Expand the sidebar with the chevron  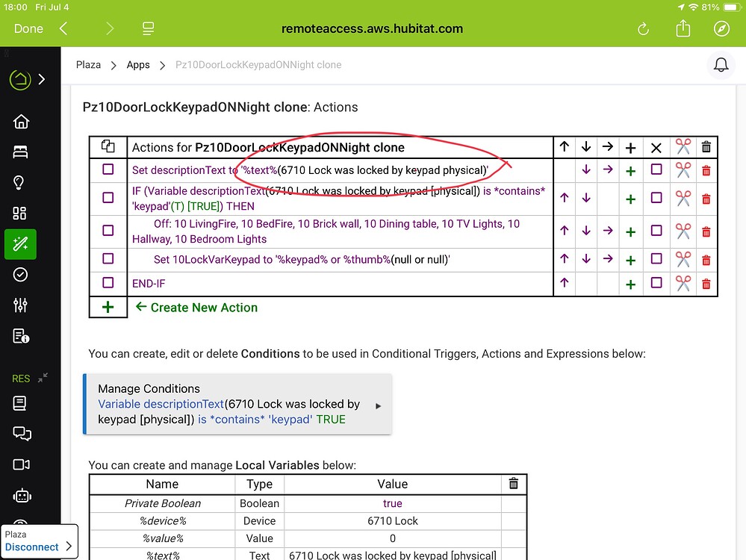[42, 79]
